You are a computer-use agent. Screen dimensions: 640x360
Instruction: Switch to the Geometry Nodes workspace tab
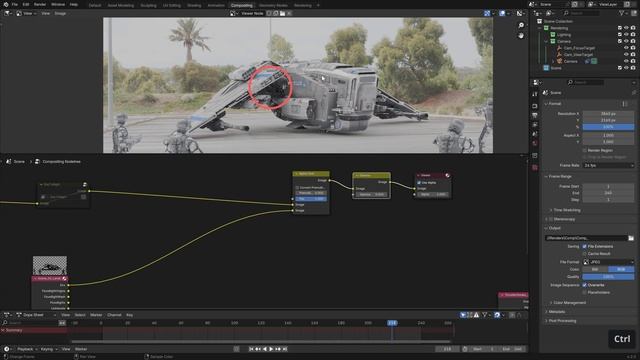pos(273,6)
